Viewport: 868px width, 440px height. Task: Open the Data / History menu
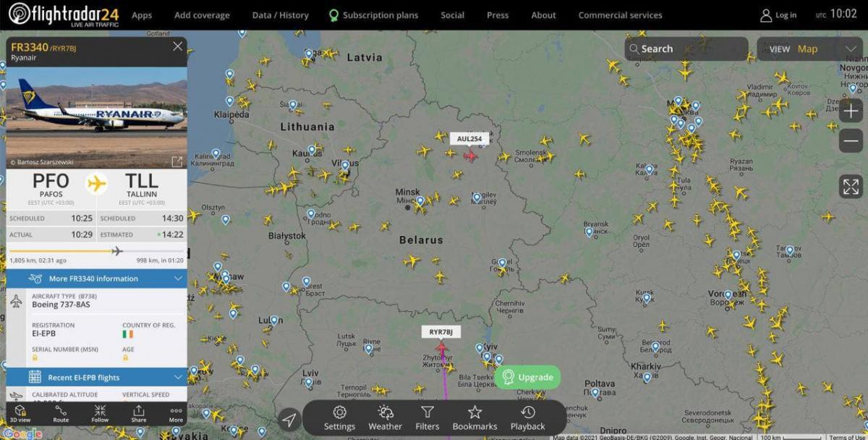[280, 15]
